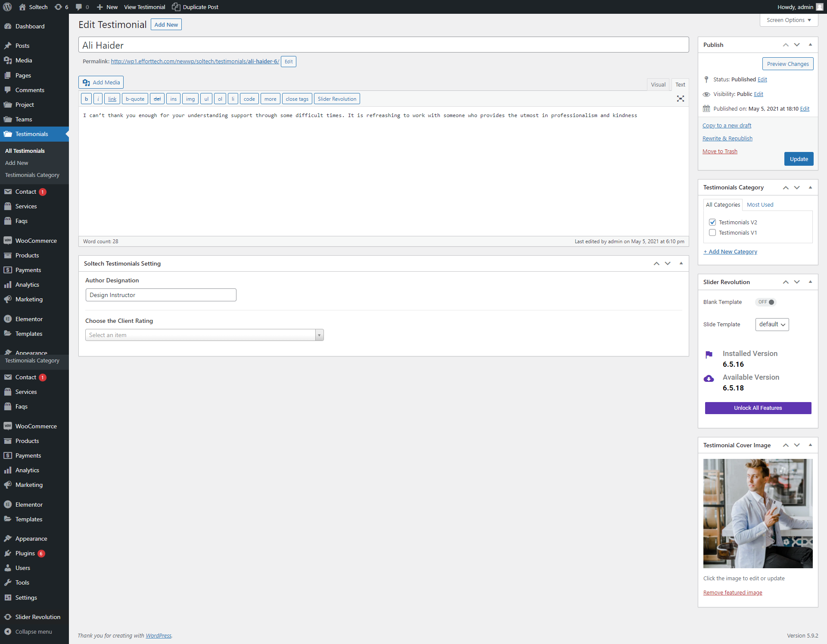Open Dashboard from the sidebar icon
Viewport: 827px width, 644px height.
pos(8,26)
